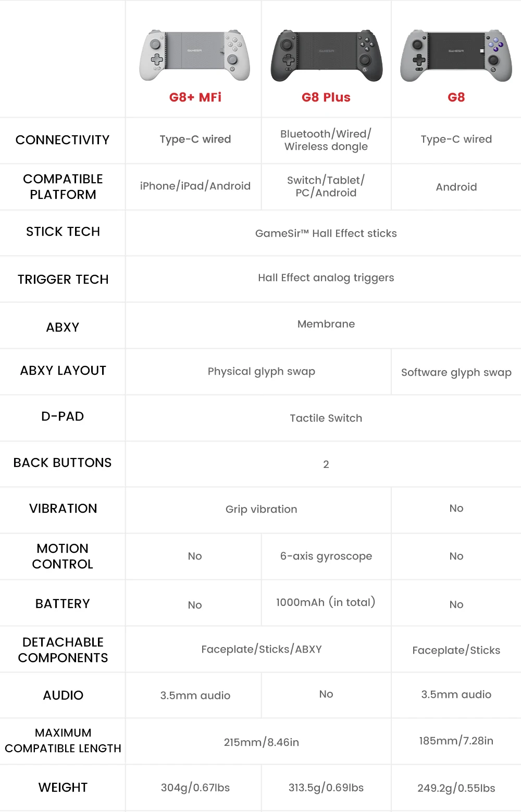The height and width of the screenshot is (812, 521).
Task: Click the left joystick on the white G8+ MFi controller
Action: click(155, 45)
